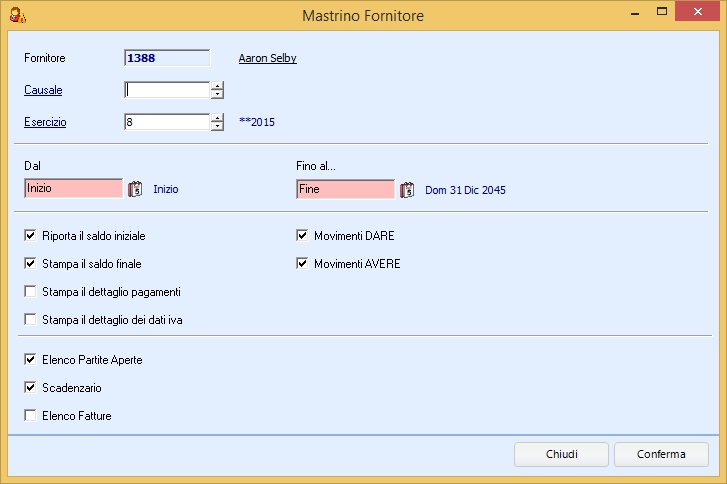This screenshot has height=484, width=727.
Task: Enable Stampa il dettaglio dei dati iva
Action: click(31, 320)
